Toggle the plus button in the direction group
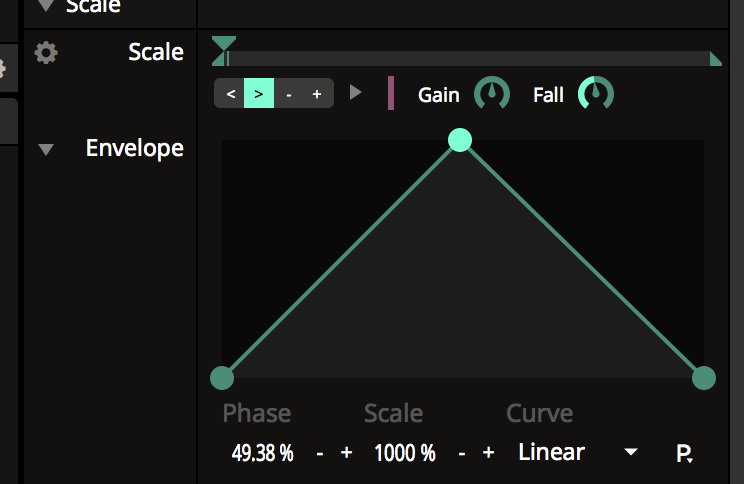Viewport: 744px width, 484px height. pyautogui.click(x=317, y=94)
